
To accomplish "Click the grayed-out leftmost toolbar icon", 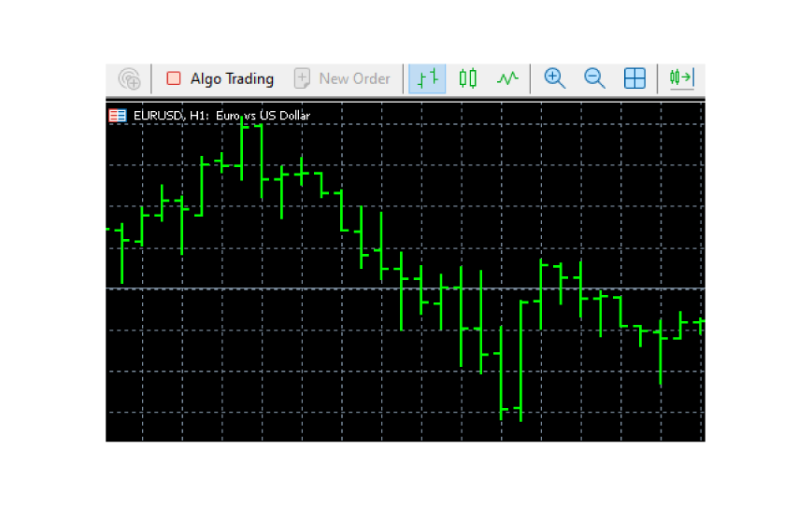I will (129, 78).
